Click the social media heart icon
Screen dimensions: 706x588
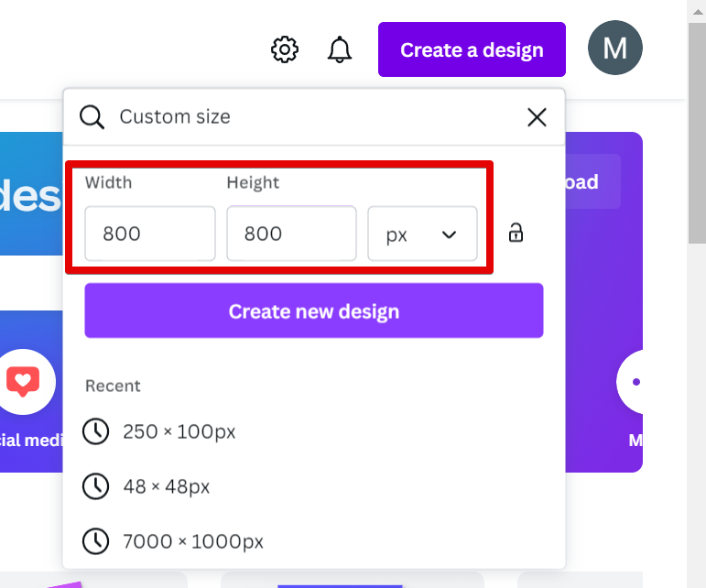23,380
